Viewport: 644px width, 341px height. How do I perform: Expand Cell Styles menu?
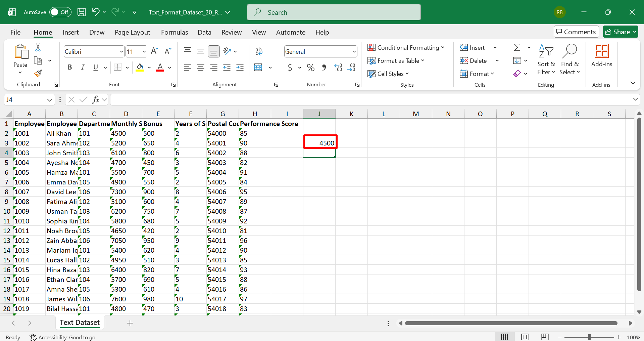388,74
